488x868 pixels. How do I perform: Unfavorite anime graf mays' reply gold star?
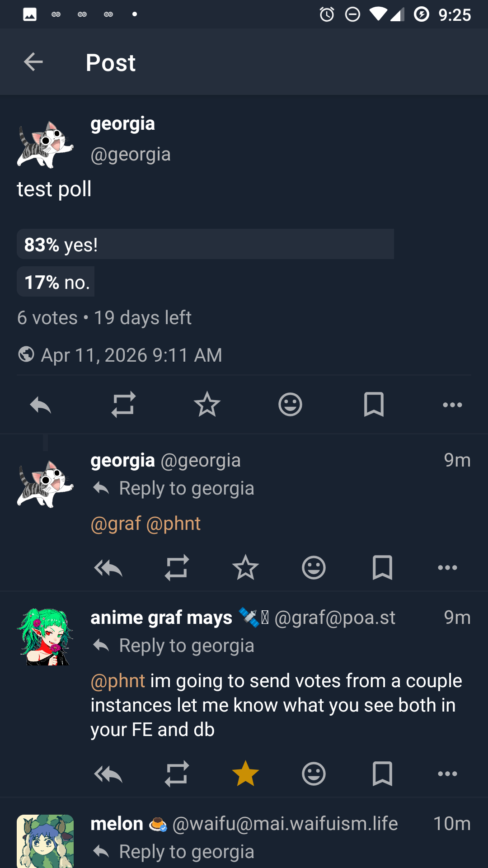[x=245, y=774]
